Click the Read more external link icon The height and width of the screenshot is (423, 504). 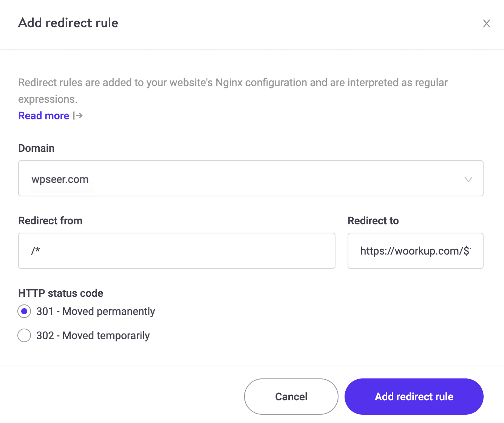[77, 116]
